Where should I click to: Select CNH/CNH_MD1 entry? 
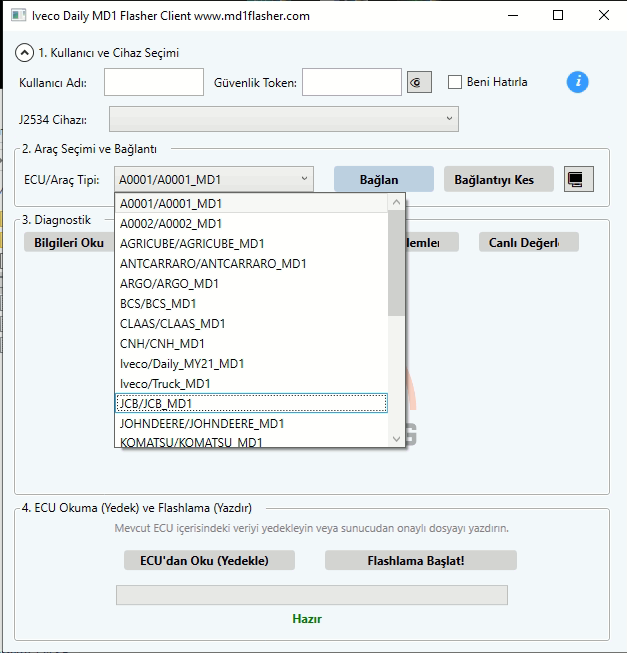point(251,344)
